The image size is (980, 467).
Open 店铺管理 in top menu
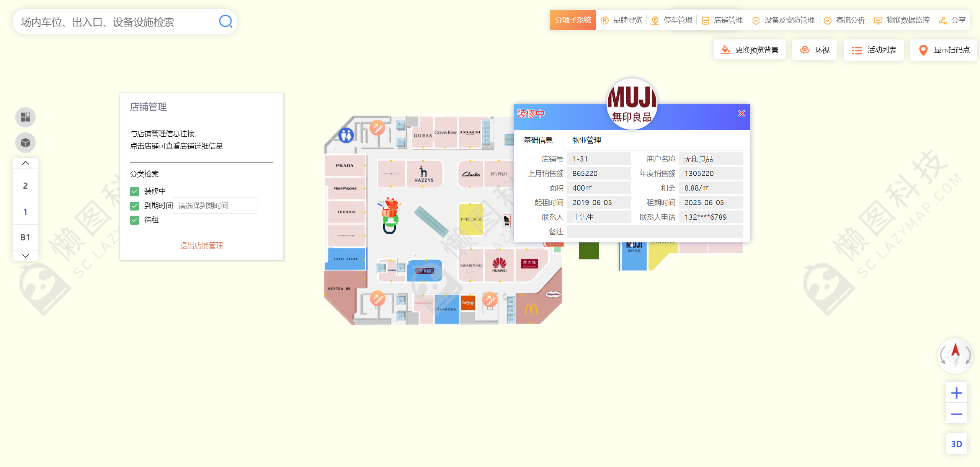[x=722, y=20]
